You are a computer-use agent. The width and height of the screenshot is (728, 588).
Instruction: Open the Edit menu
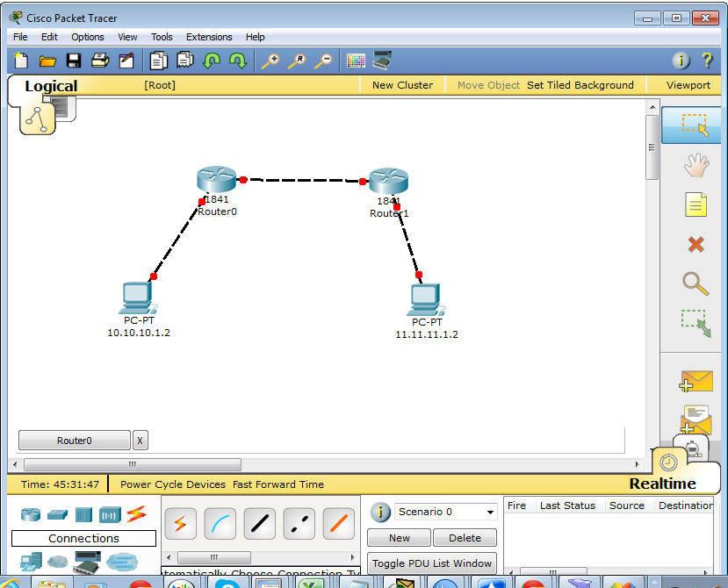[49, 37]
